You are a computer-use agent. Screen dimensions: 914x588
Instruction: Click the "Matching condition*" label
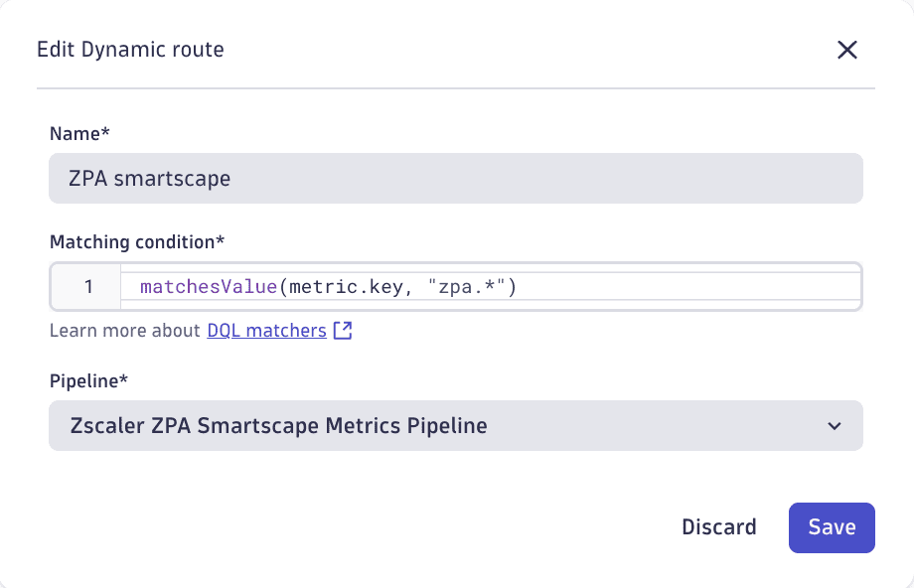pos(137,241)
